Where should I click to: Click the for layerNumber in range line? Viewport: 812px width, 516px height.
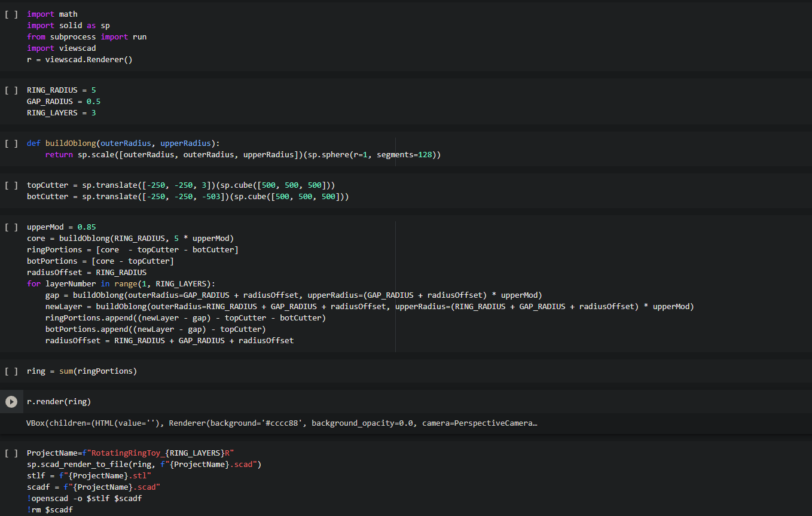click(121, 284)
